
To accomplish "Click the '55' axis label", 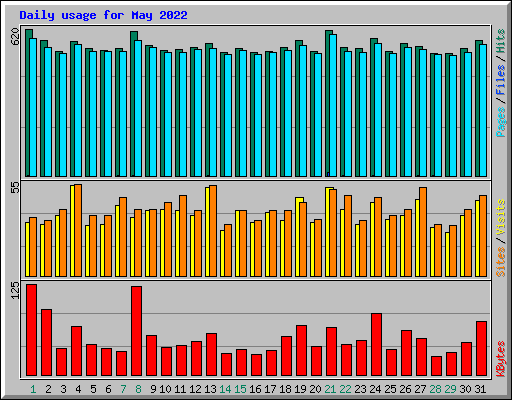I will click(x=15, y=188).
